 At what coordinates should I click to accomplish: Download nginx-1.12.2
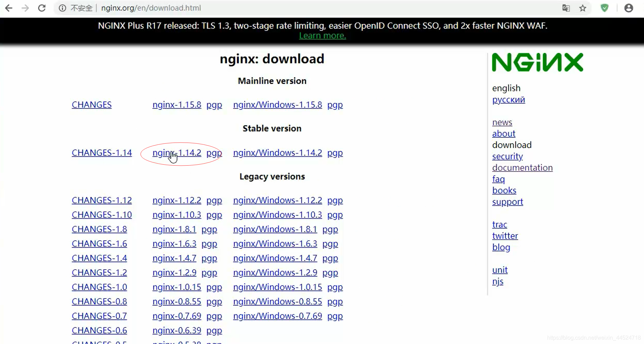coord(177,200)
